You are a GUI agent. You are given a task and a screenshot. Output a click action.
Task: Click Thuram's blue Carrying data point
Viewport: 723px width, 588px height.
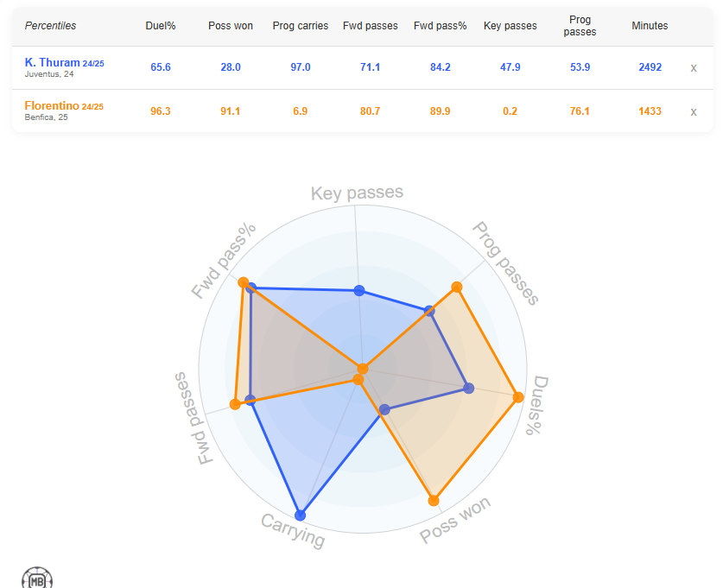point(301,515)
